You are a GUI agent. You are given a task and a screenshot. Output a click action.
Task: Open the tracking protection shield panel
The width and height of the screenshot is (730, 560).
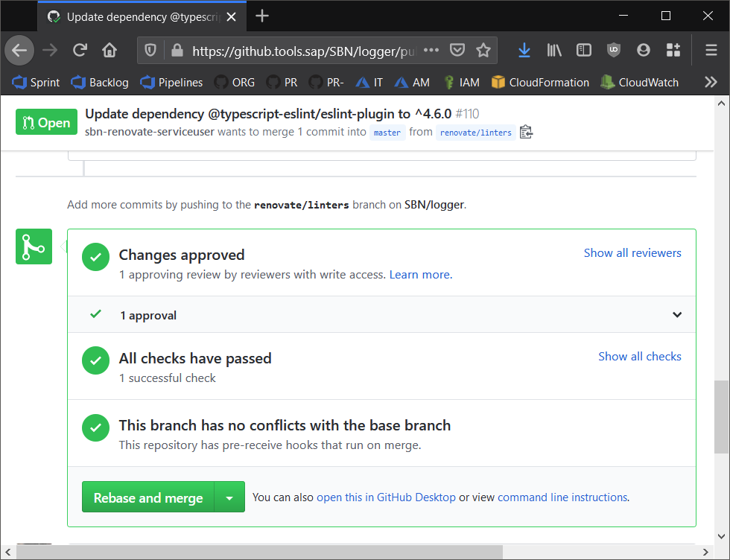[x=151, y=50]
